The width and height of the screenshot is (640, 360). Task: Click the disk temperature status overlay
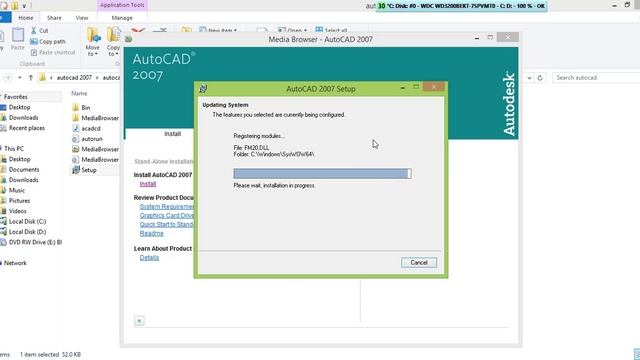[461, 6]
